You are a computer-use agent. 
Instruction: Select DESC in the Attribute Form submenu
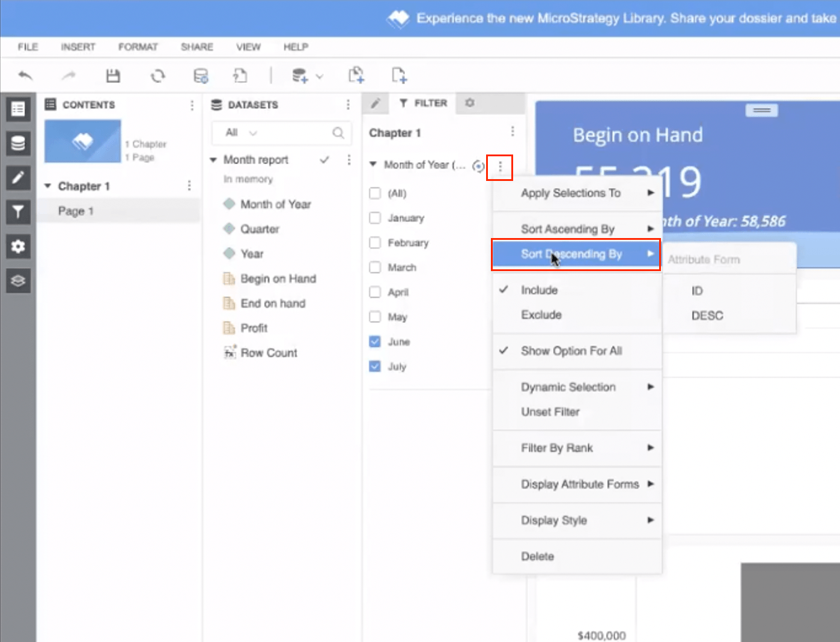click(707, 316)
